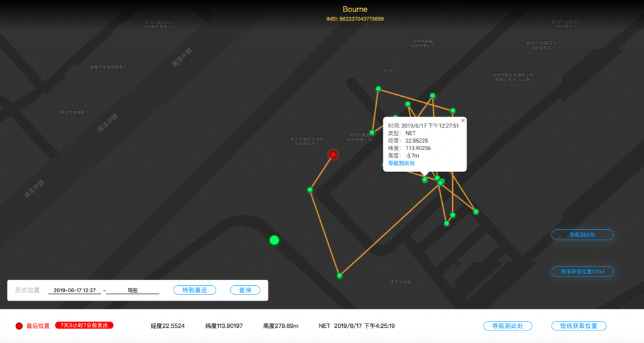Click 转到最近 button

pyautogui.click(x=195, y=290)
